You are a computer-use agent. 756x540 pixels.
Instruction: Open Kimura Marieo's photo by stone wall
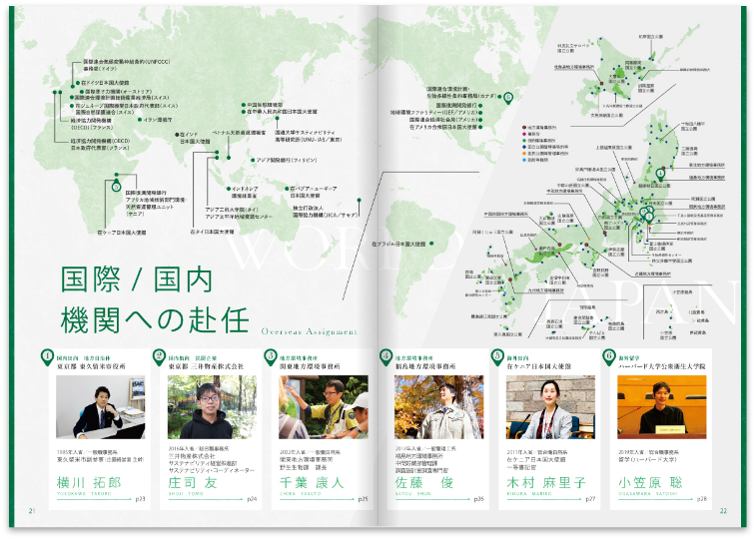(x=550, y=407)
